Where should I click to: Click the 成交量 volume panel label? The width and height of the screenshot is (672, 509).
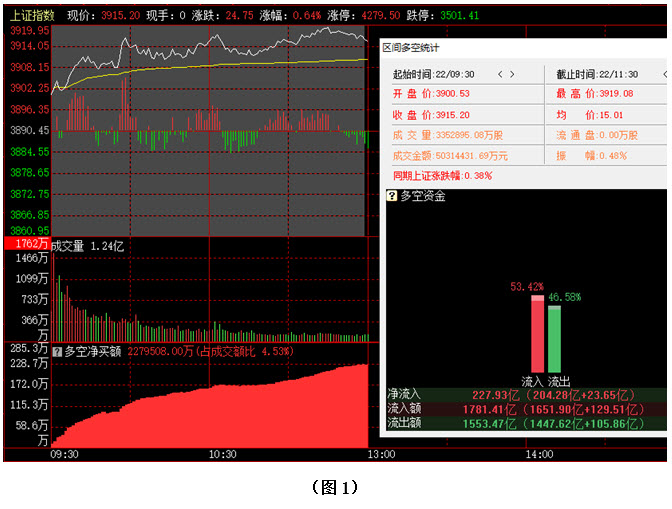pyautogui.click(x=68, y=244)
